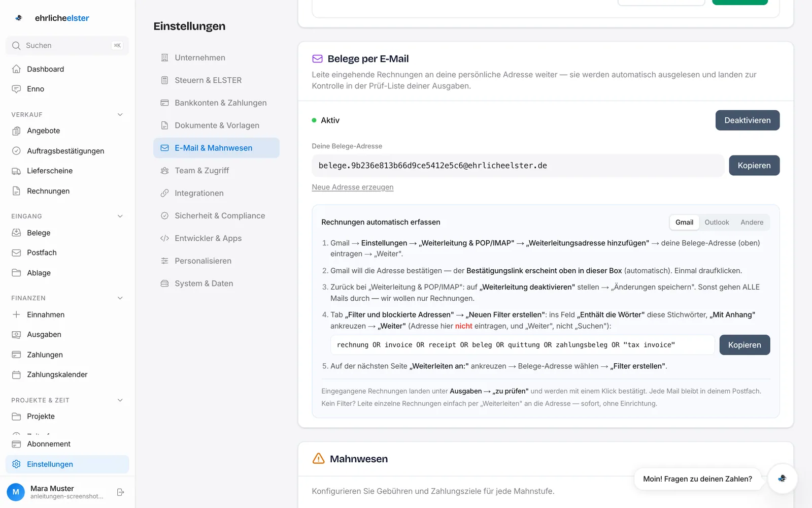Click the Neue Adresse erzeugen link

(x=353, y=187)
